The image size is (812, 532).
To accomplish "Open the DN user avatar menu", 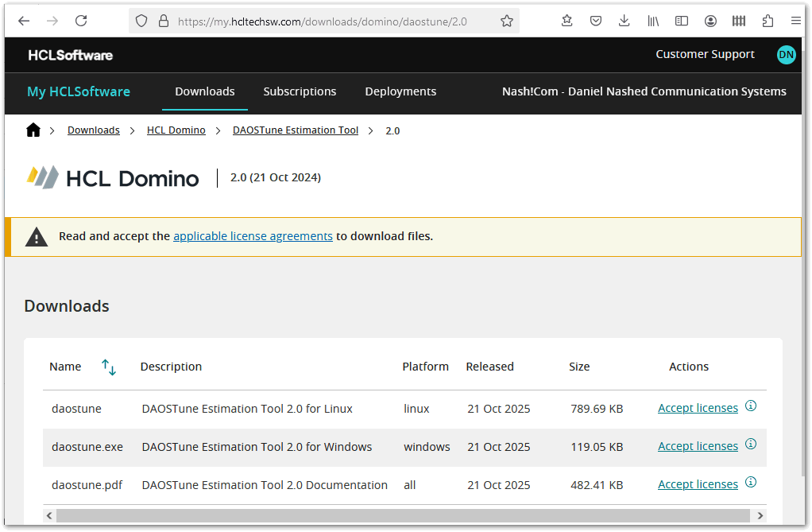I will tap(786, 54).
